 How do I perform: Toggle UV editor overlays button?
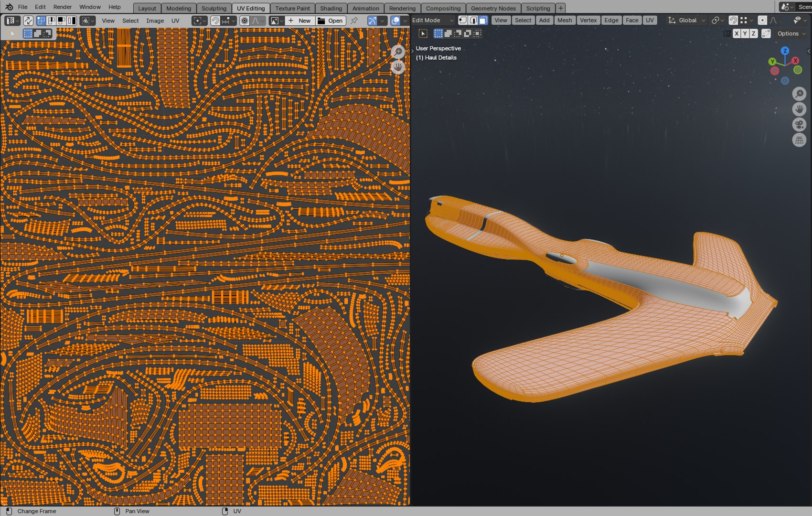(395, 21)
